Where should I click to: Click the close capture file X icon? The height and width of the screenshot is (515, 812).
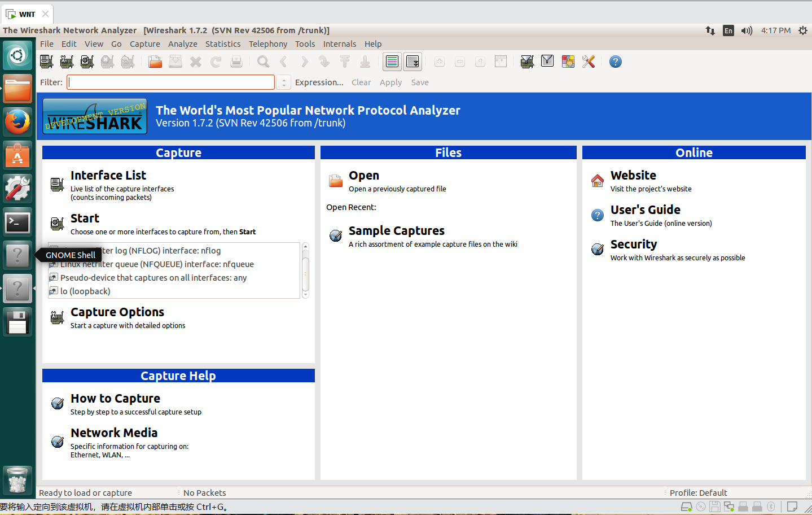[196, 62]
